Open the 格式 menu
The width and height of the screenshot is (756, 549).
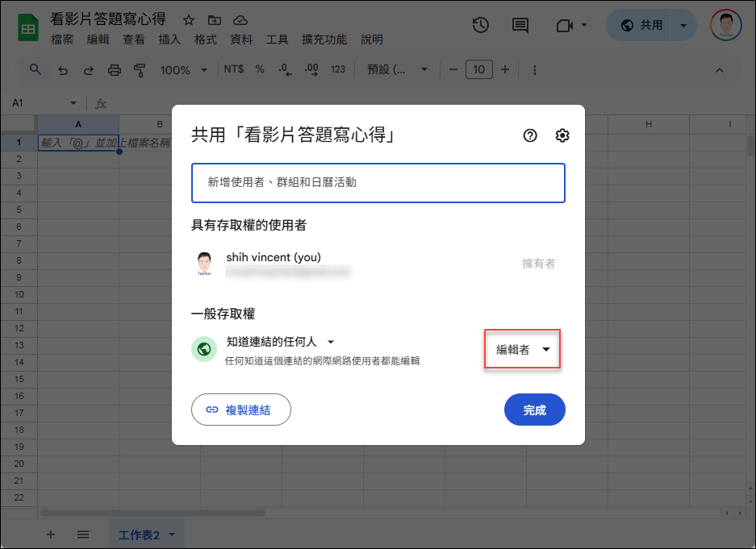[205, 40]
